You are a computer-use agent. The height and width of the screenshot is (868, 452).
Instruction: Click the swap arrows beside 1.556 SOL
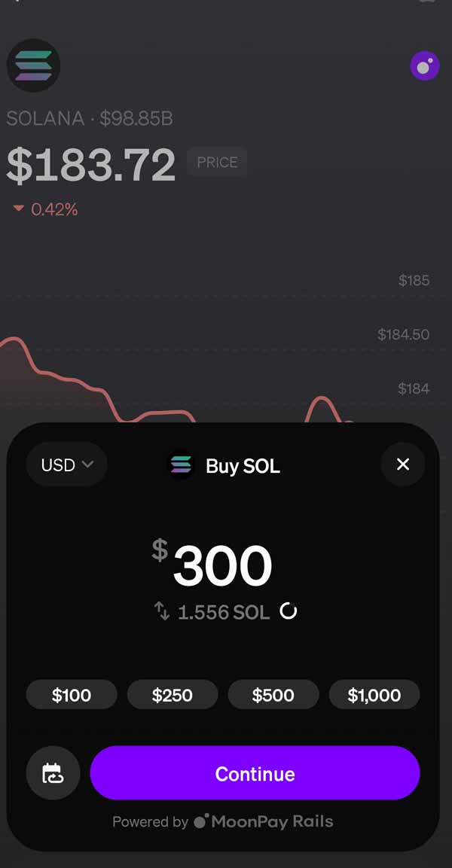pyautogui.click(x=162, y=611)
